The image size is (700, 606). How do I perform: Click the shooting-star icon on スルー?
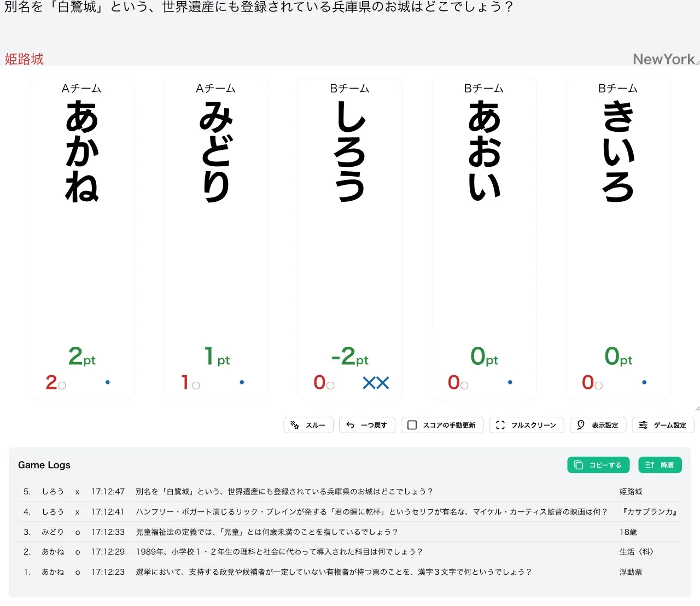295,425
